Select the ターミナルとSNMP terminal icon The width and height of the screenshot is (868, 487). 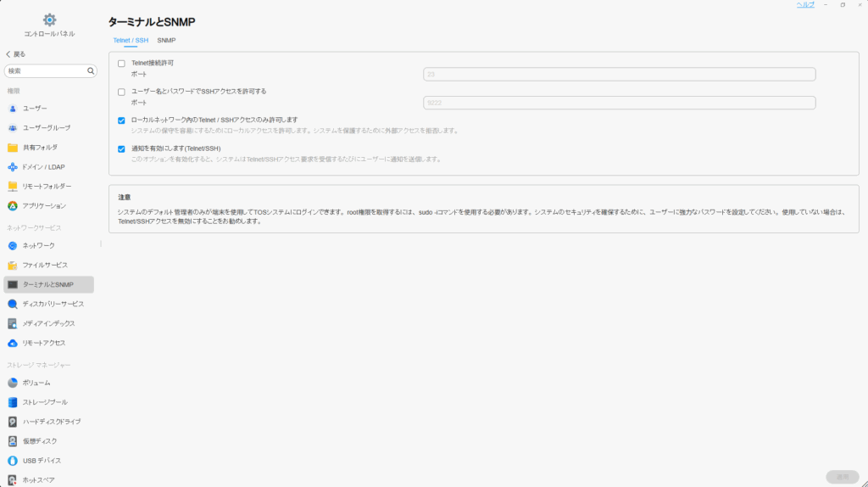coord(13,284)
